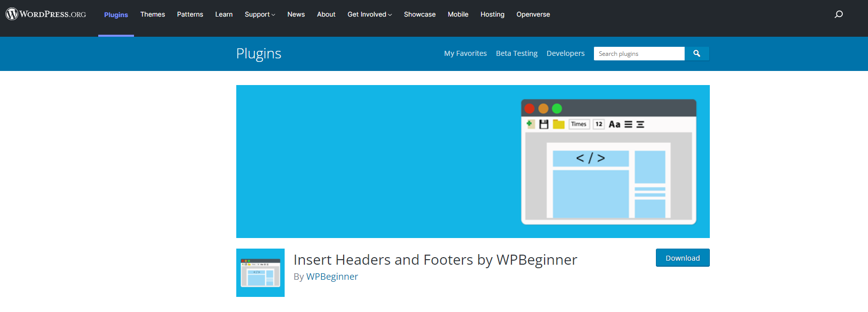Open the Showcase nav item
Screen dimensions: 868x312
pos(420,14)
